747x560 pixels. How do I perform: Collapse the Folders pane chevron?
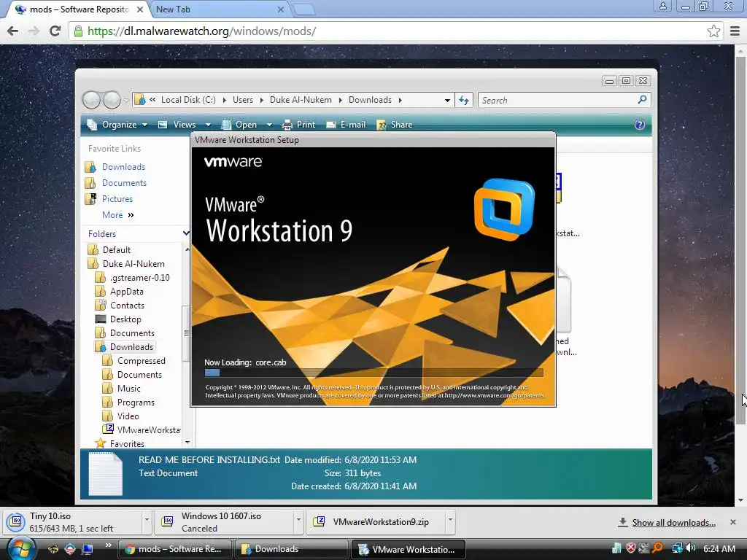tap(186, 233)
